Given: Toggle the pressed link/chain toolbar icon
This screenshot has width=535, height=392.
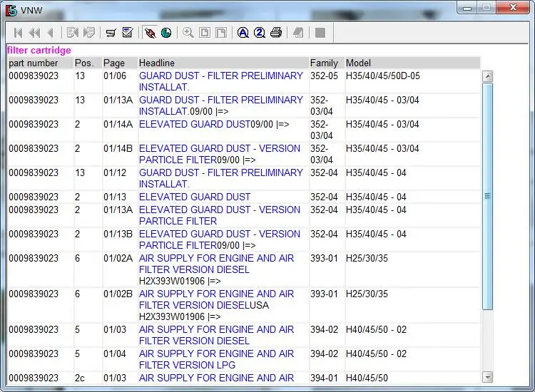Looking at the screenshot, I should [x=150, y=33].
